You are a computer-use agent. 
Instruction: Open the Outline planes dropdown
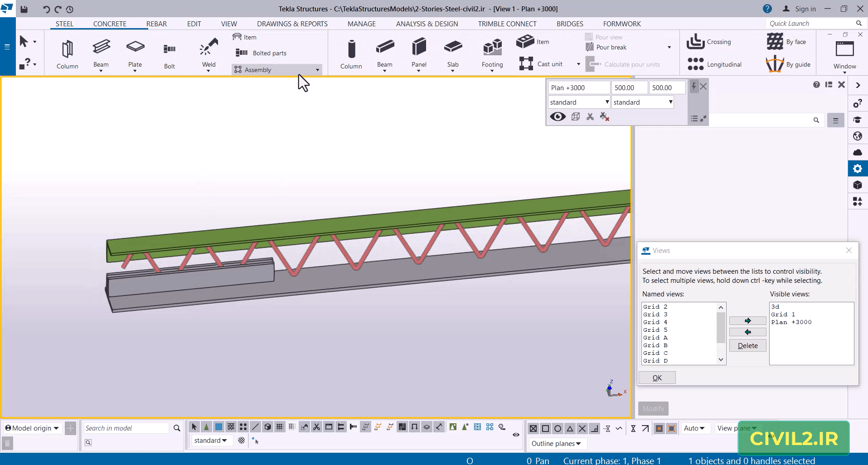(557, 443)
